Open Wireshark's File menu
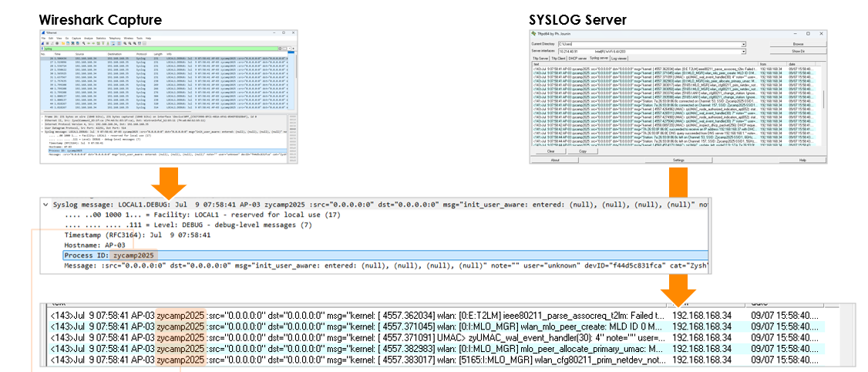Screen dimensions: 868x372 point(43,39)
